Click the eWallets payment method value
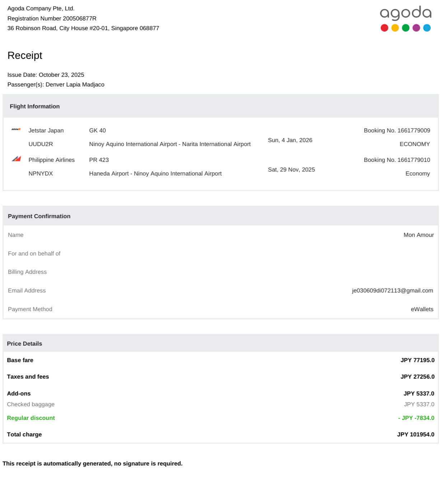448x491 pixels. click(x=422, y=309)
